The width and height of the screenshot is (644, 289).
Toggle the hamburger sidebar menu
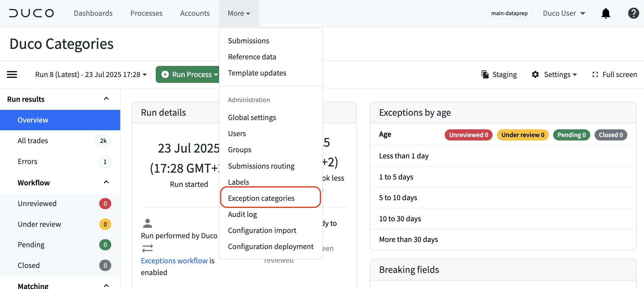(x=12, y=74)
